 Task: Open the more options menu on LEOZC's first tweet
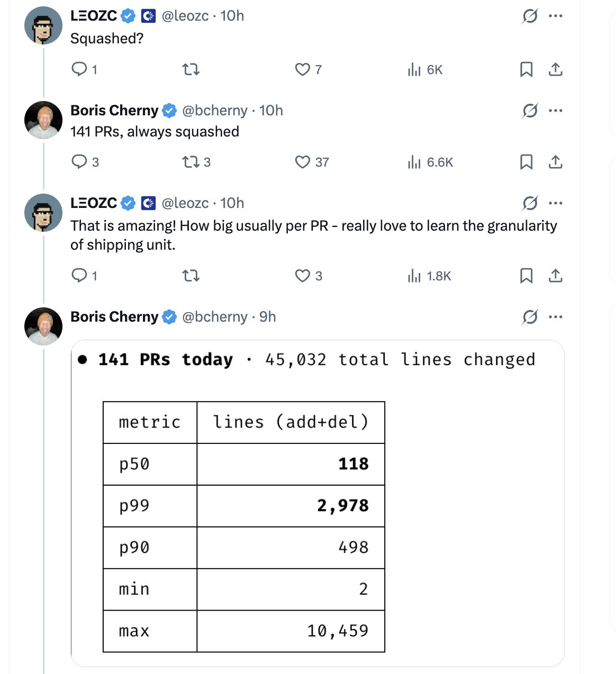pos(555,15)
